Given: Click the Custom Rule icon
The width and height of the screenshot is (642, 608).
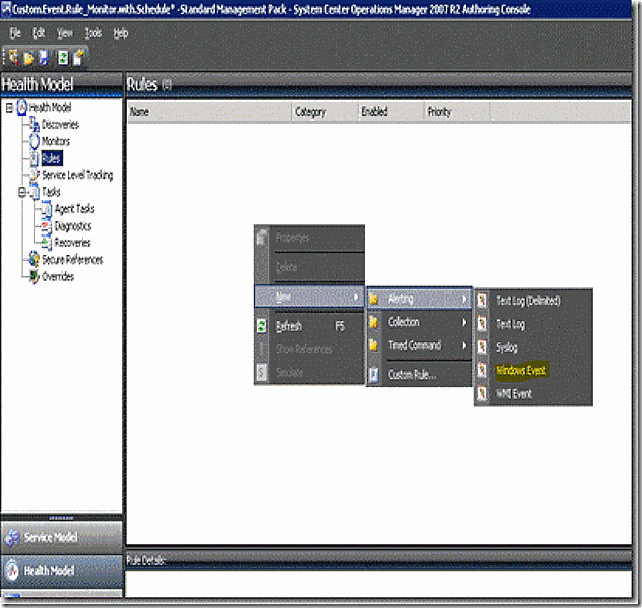Looking at the screenshot, I should pyautogui.click(x=373, y=375).
